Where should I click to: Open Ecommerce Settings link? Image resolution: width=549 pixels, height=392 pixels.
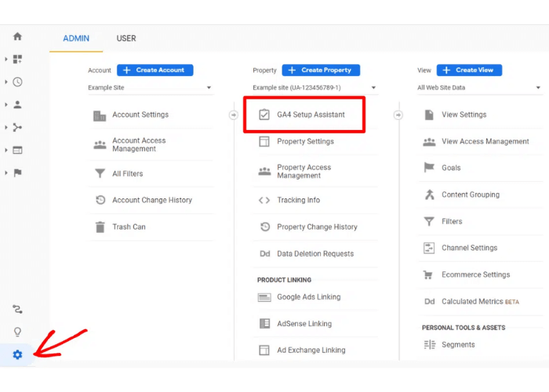(x=476, y=274)
